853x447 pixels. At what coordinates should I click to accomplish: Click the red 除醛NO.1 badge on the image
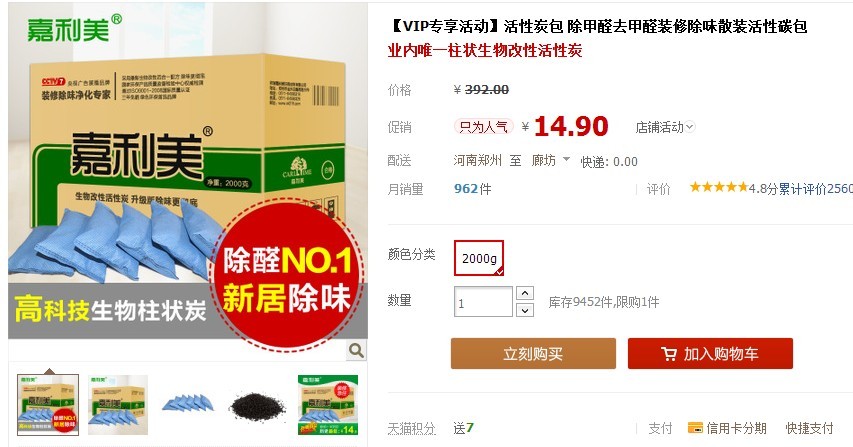coord(287,276)
